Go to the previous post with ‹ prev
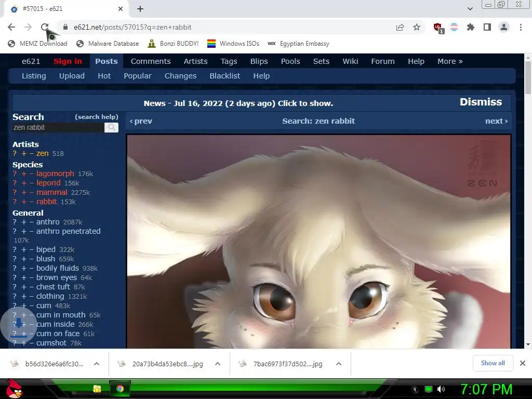Image resolution: width=532 pixels, height=399 pixels. click(x=141, y=121)
